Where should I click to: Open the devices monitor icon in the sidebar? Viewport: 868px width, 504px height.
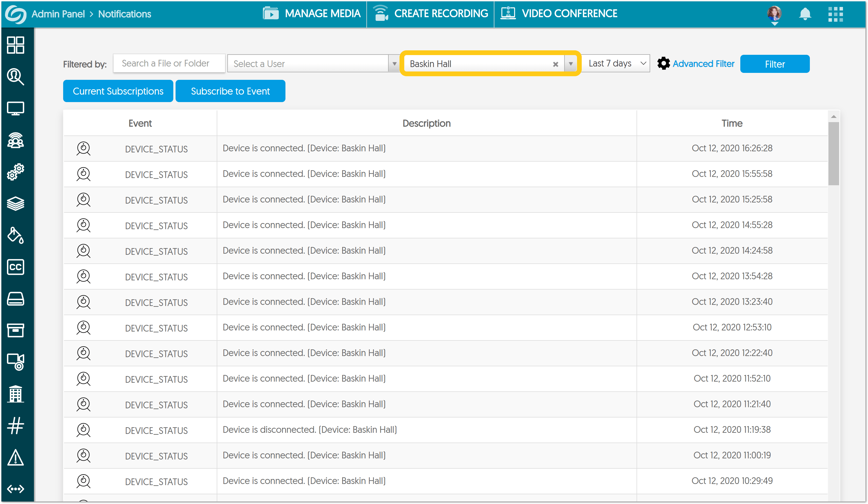click(x=16, y=108)
